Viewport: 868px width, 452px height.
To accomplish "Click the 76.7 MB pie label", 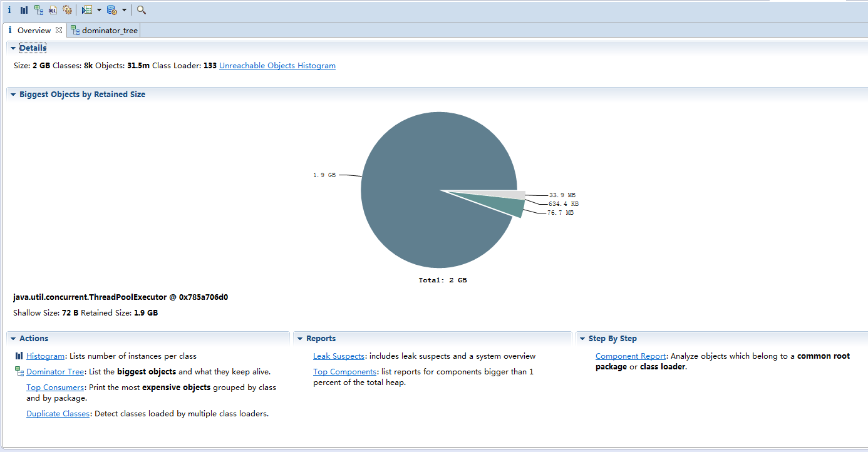I will (561, 213).
